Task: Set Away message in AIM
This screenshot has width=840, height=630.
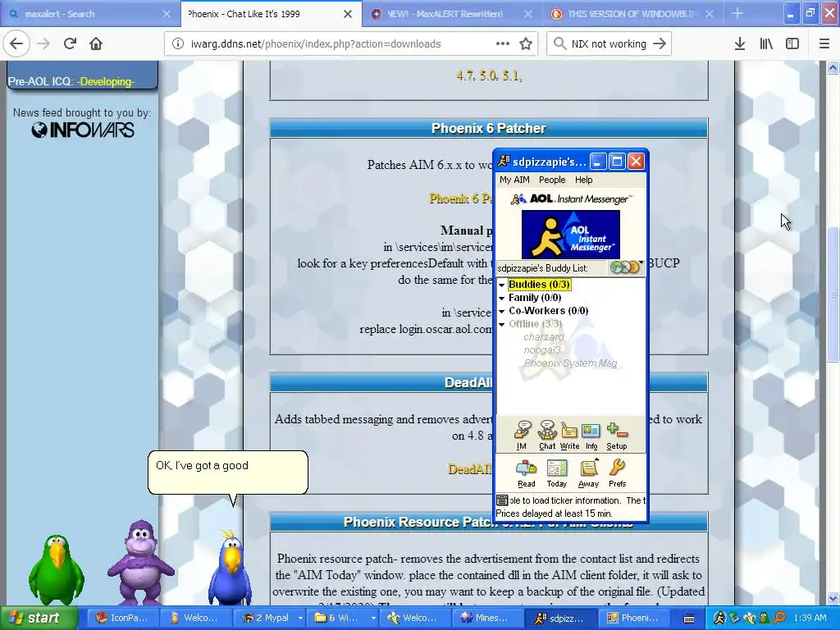Action: [x=588, y=473]
